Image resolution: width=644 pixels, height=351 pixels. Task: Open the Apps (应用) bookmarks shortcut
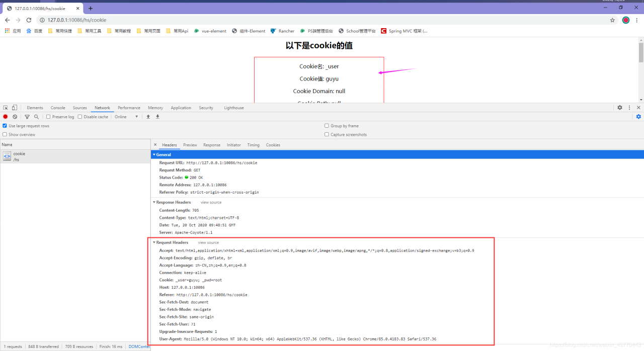[x=13, y=31]
